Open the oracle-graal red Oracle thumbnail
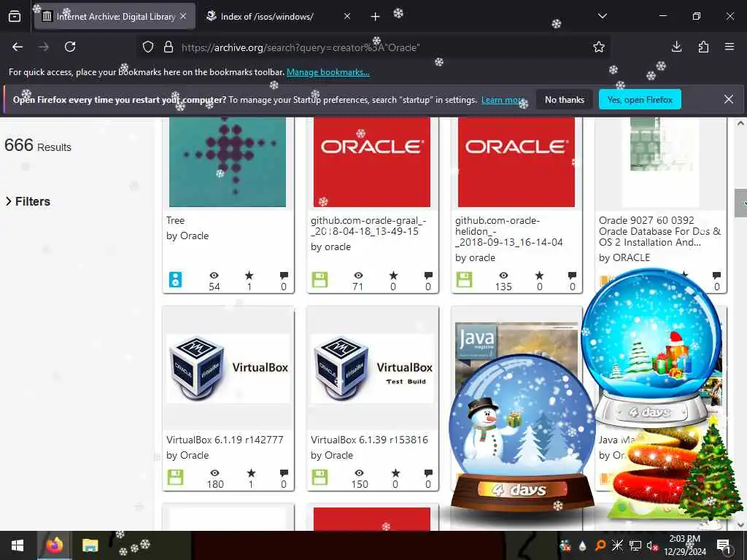747x560 pixels. (x=372, y=162)
